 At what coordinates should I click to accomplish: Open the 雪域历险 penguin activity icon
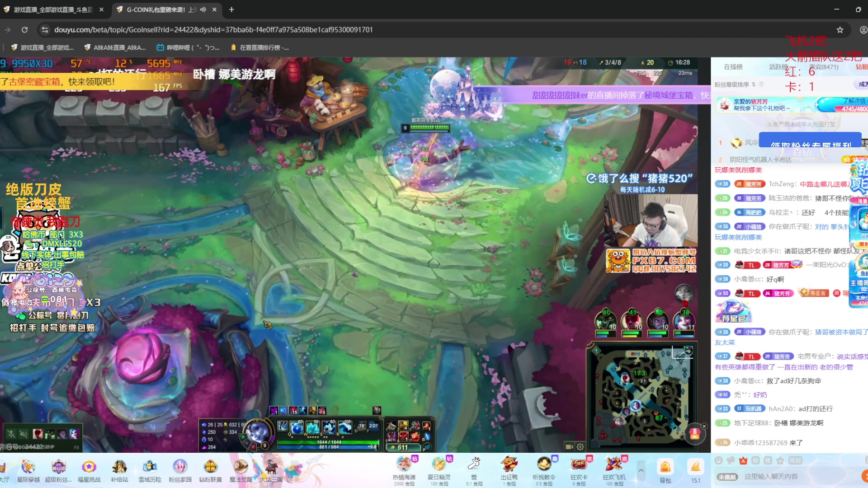pyautogui.click(x=150, y=470)
